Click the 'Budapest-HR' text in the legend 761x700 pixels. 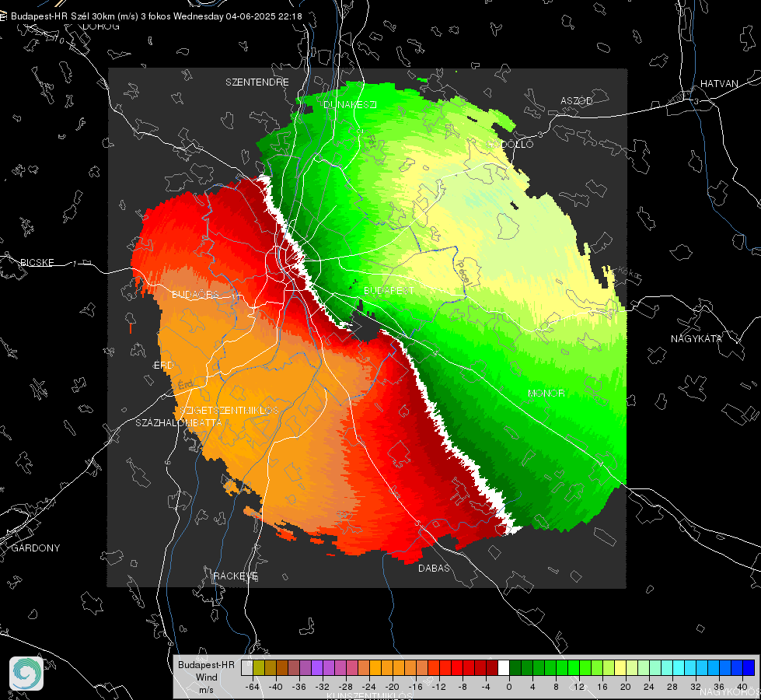(x=206, y=665)
